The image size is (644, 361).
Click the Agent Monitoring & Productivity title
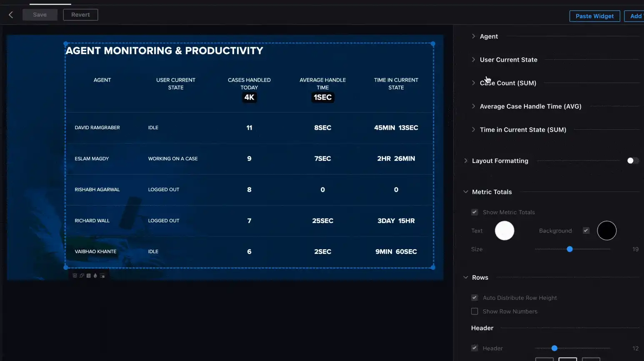[x=165, y=51]
